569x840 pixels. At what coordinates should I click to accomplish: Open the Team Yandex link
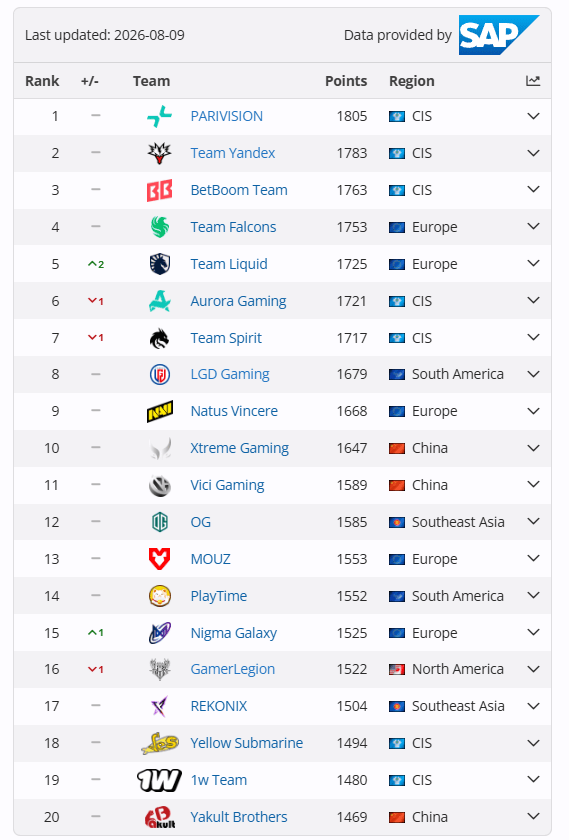tap(233, 153)
